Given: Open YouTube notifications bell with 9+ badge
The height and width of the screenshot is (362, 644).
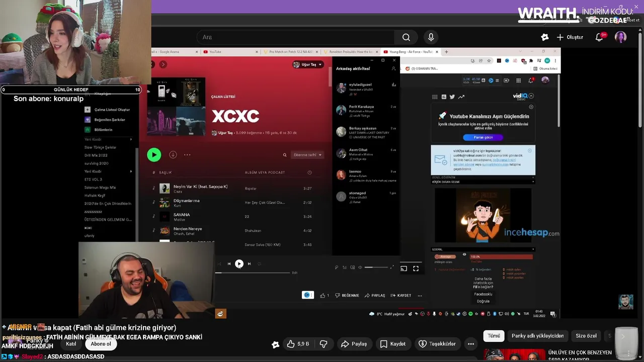Looking at the screenshot, I should [x=599, y=37].
